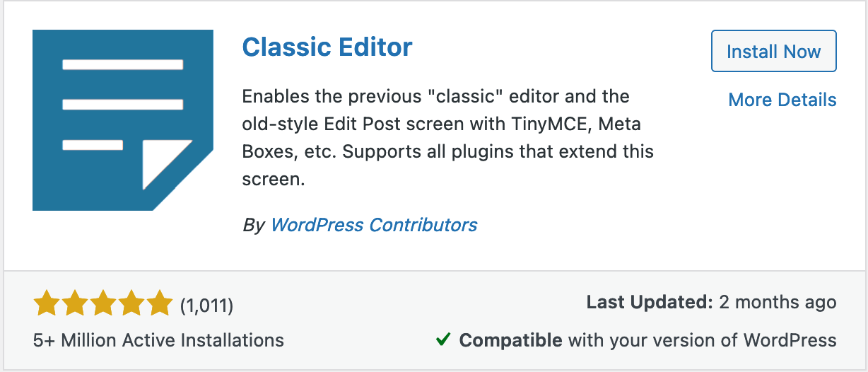868x372 pixels.
Task: Click the "By" author prefix text
Action: click(x=253, y=226)
